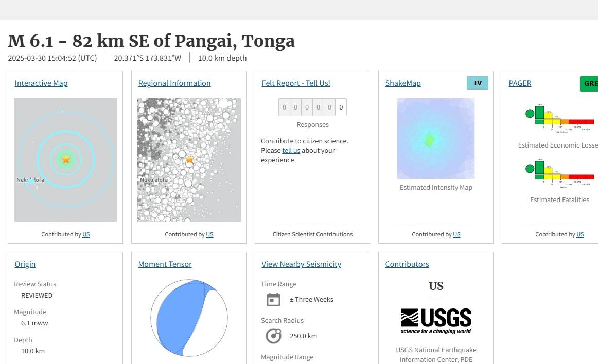Screen dimensions: 598x364
Task: Click the search radius target icon
Action: point(273,336)
